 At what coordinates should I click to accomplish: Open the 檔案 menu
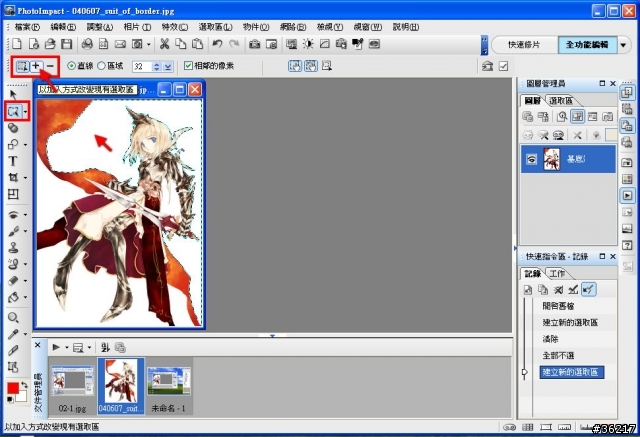tap(27, 27)
